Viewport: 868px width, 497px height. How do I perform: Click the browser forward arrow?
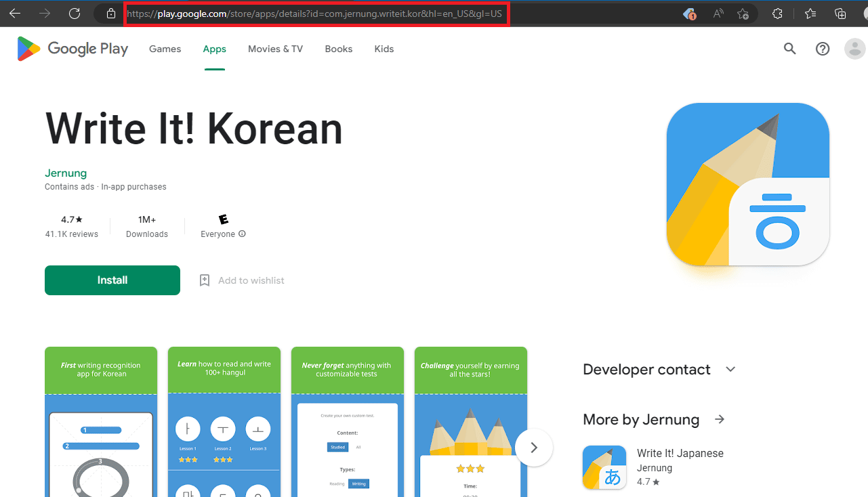pyautogui.click(x=45, y=14)
